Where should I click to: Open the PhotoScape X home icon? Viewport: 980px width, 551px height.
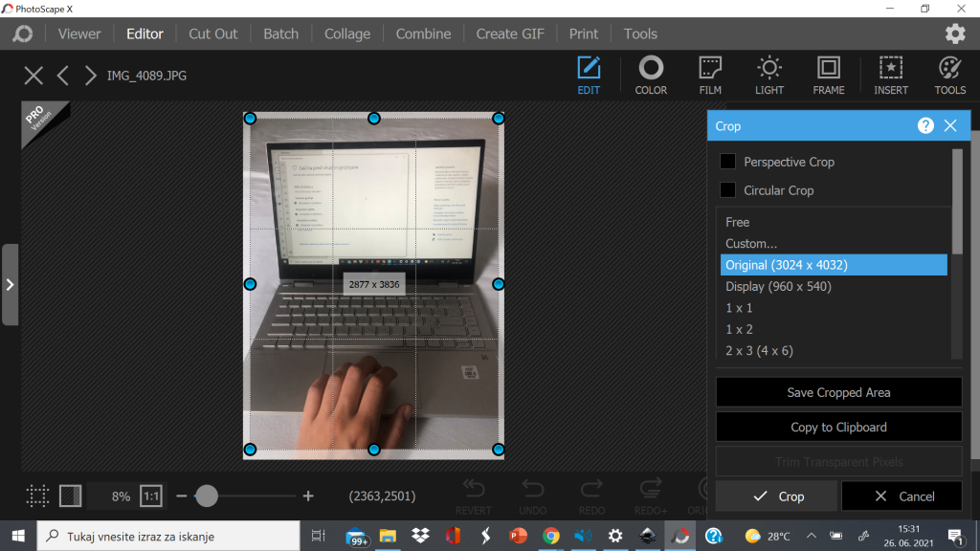coord(23,33)
